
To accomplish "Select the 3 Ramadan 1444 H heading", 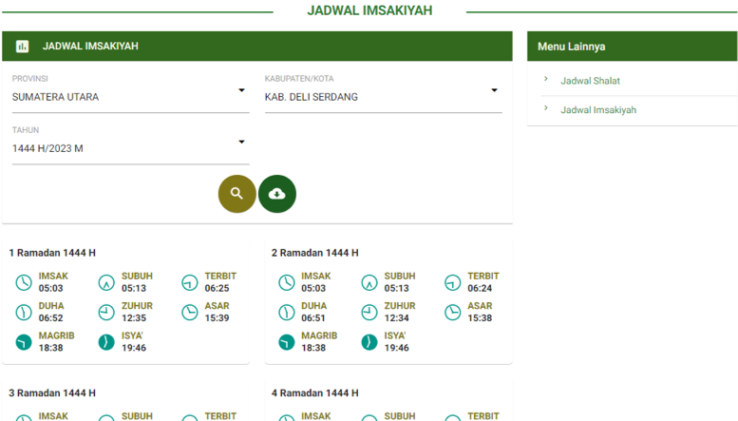I will tap(52, 393).
